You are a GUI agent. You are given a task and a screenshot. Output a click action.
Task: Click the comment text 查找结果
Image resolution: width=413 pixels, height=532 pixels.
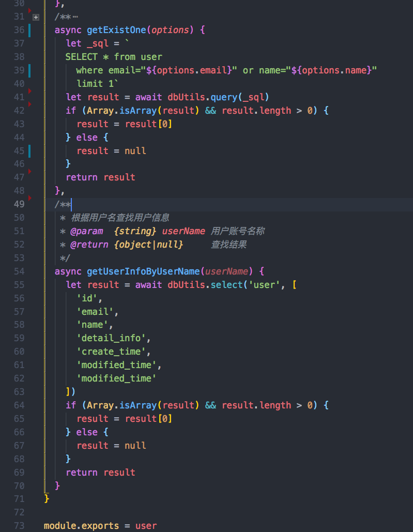228,245
